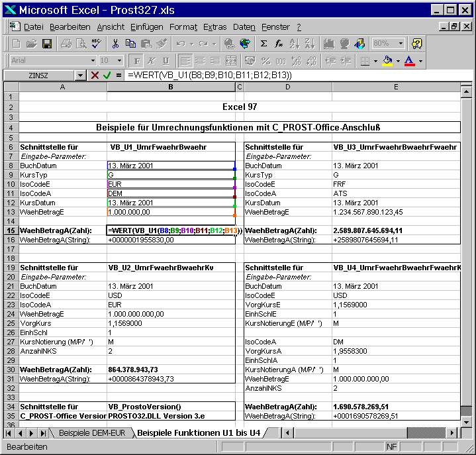Image resolution: width=476 pixels, height=455 pixels.
Task: Open the Drawing toolbar icon
Action: [x=359, y=44]
